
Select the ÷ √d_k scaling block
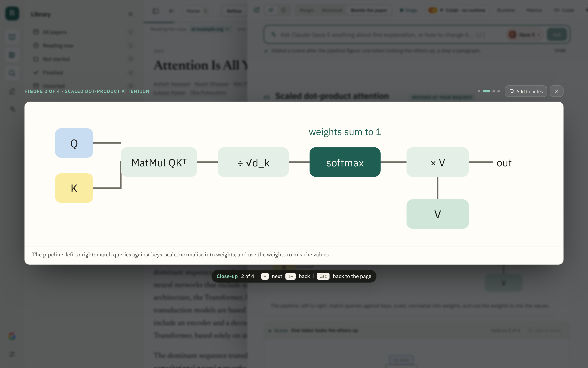point(253,162)
